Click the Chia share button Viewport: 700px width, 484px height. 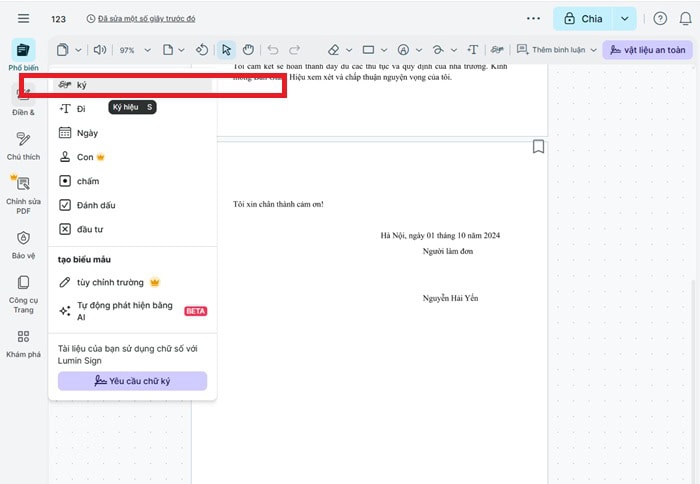click(582, 19)
